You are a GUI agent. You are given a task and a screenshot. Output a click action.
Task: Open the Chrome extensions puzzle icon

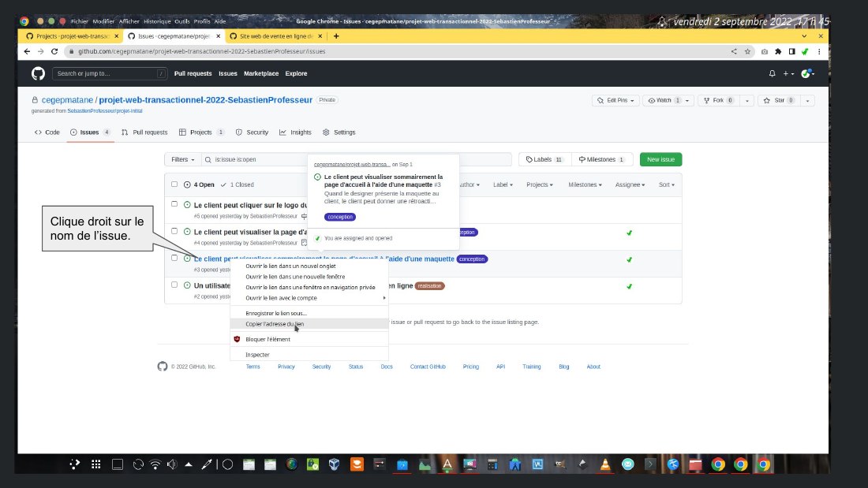tap(778, 51)
